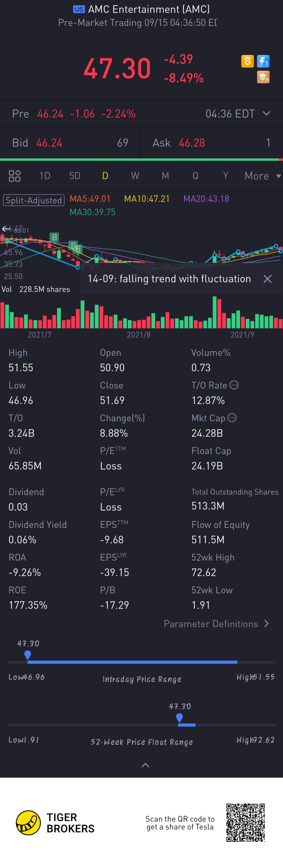The image size is (283, 868).
Task: Select the W weekly chart tab
Action: point(135,176)
